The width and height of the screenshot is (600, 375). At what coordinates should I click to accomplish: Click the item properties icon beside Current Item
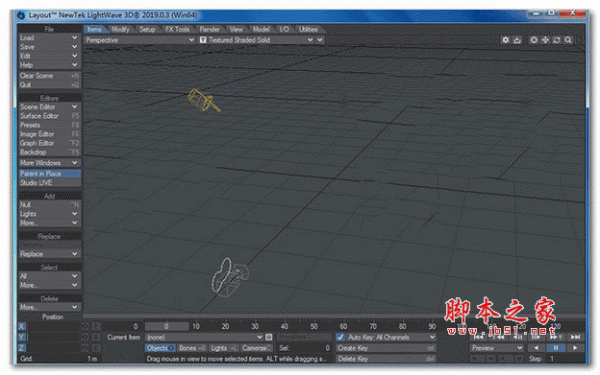(x=269, y=337)
